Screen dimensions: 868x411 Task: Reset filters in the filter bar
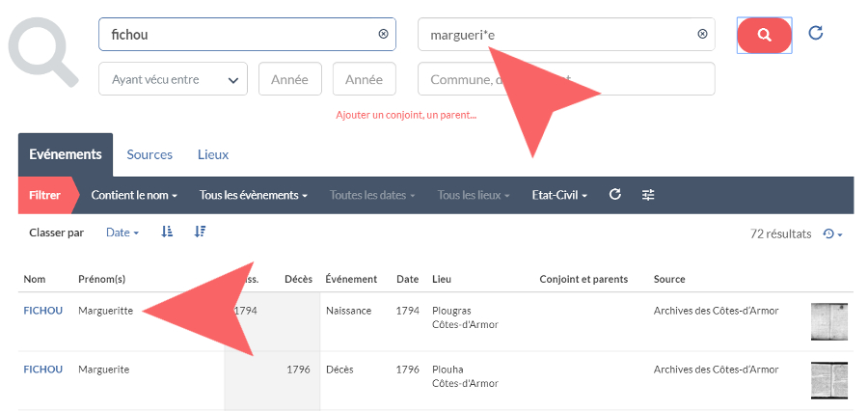pos(614,195)
